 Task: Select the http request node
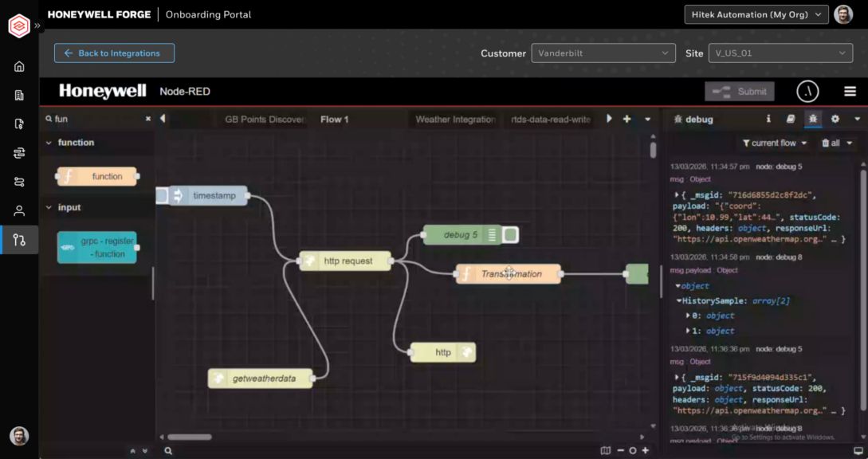345,261
